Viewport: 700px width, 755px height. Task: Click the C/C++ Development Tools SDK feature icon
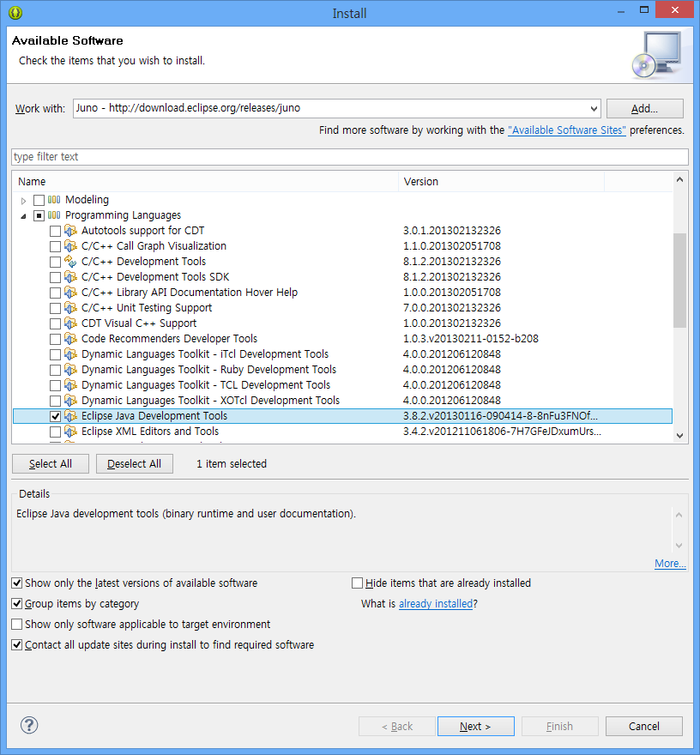click(x=70, y=277)
